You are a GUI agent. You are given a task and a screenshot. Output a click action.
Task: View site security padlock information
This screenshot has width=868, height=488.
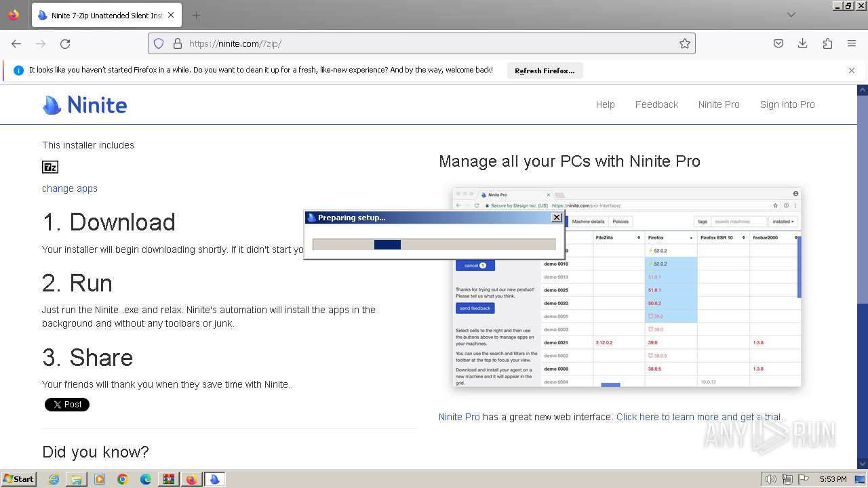click(x=178, y=43)
